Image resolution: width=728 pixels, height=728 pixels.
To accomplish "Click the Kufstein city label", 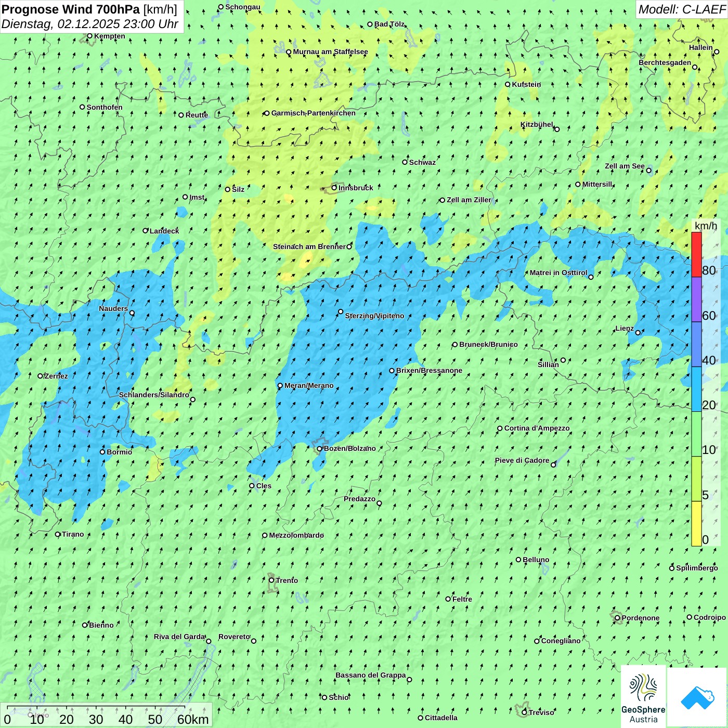I will click(x=526, y=84).
